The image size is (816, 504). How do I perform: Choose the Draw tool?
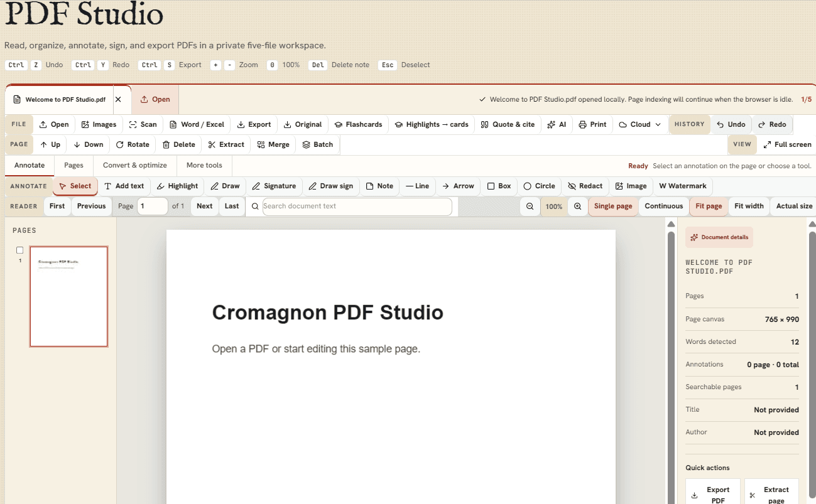pyautogui.click(x=226, y=186)
